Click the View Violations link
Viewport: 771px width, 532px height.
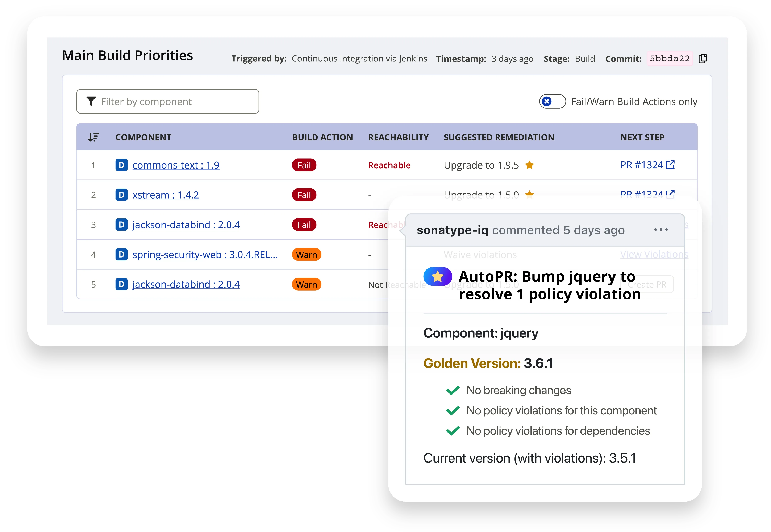coord(654,254)
